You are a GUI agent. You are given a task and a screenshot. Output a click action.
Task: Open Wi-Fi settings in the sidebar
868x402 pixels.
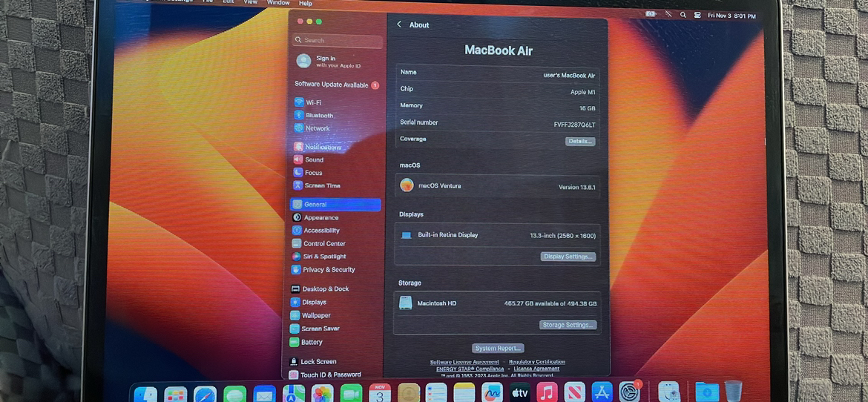pyautogui.click(x=308, y=102)
